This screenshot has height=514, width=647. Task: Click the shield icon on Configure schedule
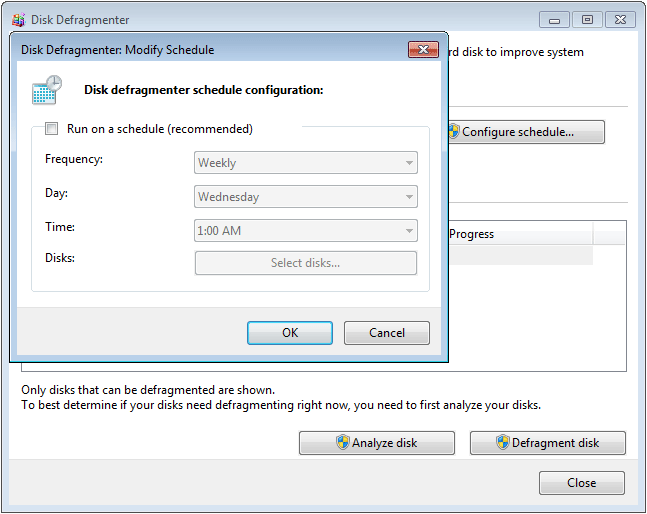[x=454, y=131]
